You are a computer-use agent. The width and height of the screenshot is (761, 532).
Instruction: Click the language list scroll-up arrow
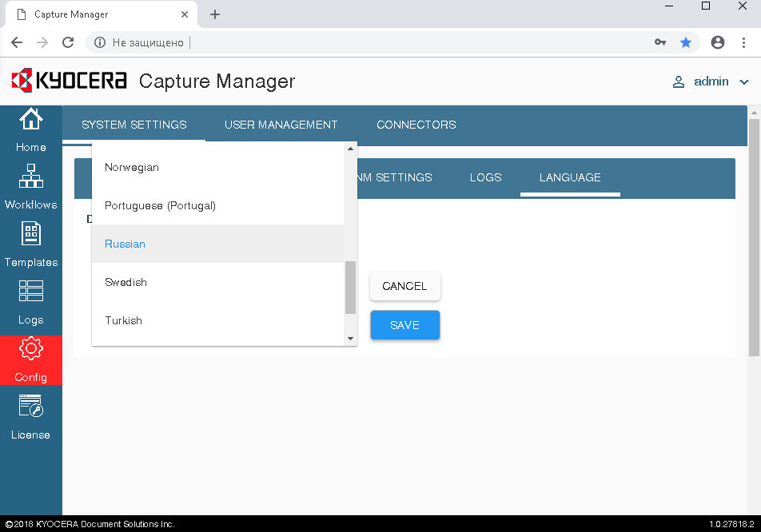350,149
